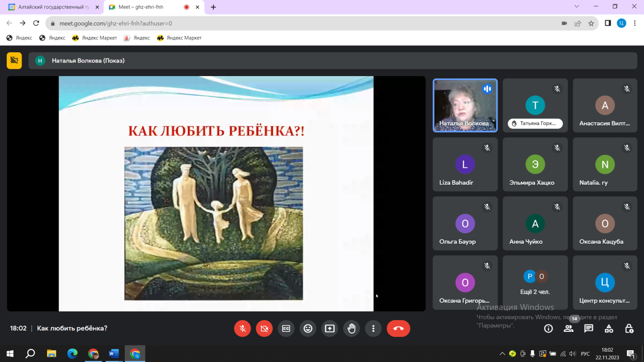Select Наталья Волкова video tile

(465, 105)
